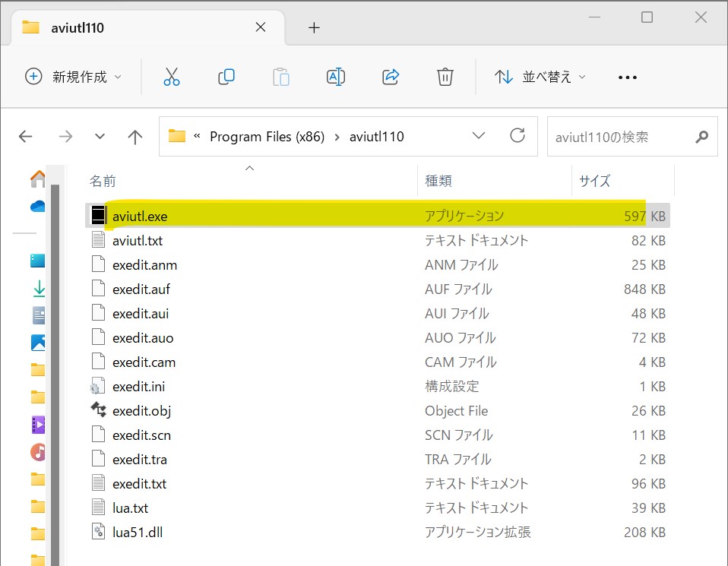Open Videos icon in the sidebar

coord(38,425)
